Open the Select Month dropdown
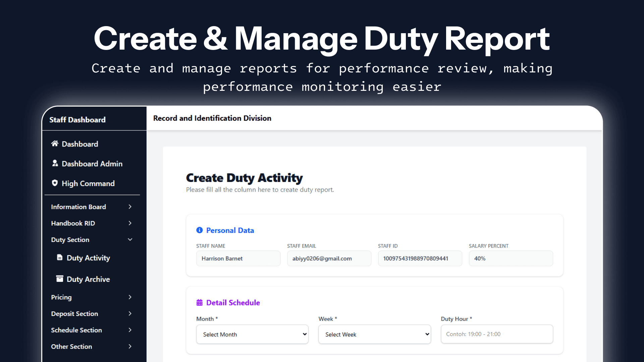Viewport: 644px width, 362px height. coord(252,334)
